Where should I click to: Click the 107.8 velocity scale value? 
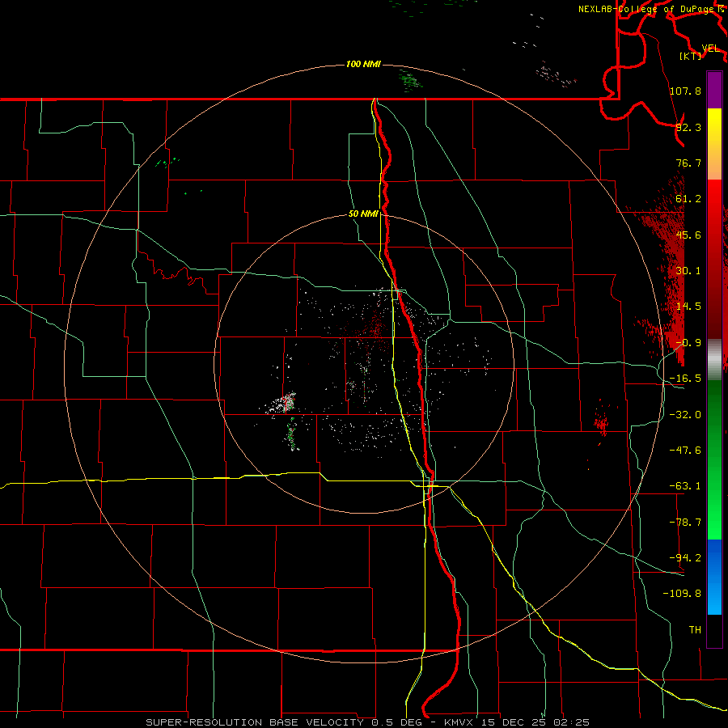tap(685, 91)
